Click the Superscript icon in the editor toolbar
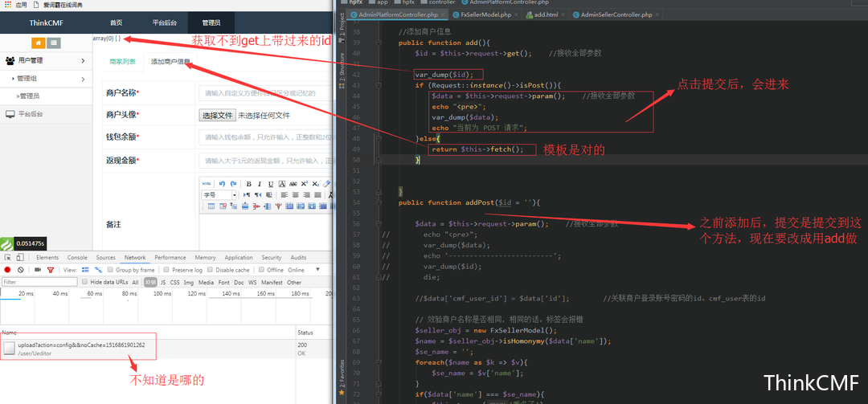Viewport: 868px width, 404px height. click(305, 184)
